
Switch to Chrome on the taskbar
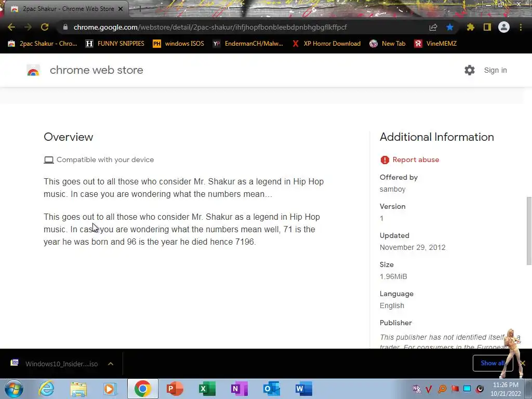pos(142,389)
